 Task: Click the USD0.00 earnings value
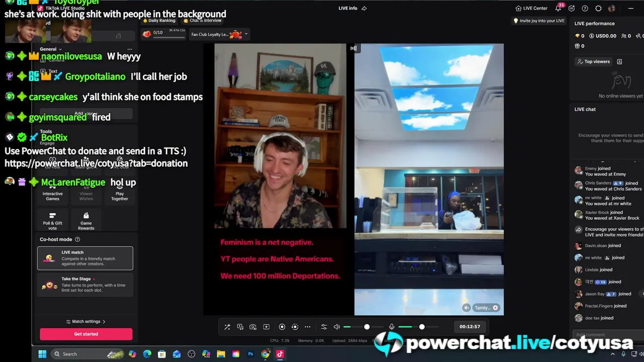pyautogui.click(x=603, y=36)
